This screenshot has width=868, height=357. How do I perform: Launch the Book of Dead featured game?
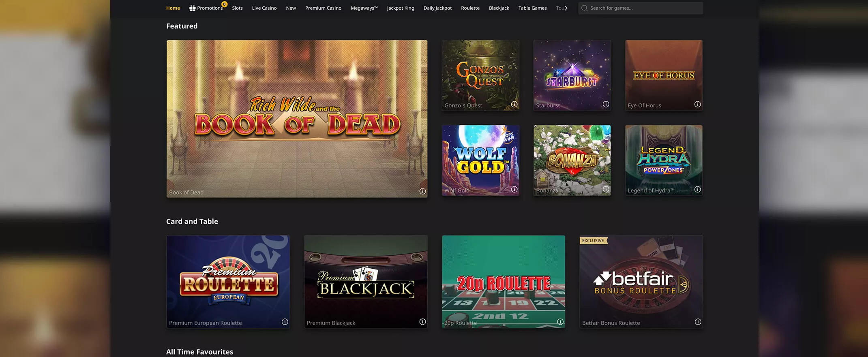pos(297,118)
